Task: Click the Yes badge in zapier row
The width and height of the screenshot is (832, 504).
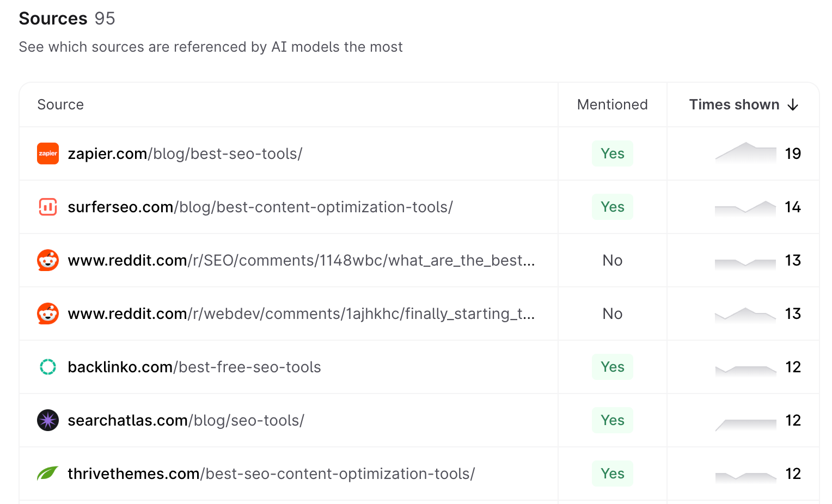Action: coord(612,153)
